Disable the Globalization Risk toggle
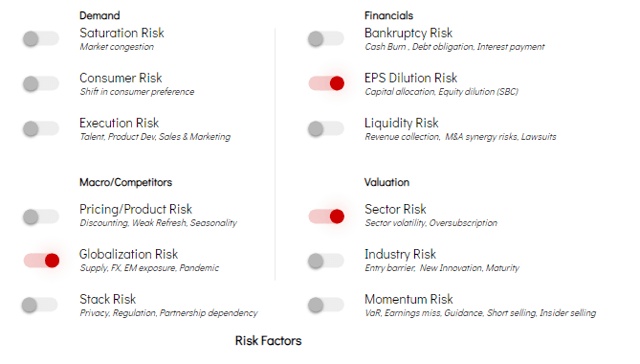640x364 pixels. coord(41,260)
